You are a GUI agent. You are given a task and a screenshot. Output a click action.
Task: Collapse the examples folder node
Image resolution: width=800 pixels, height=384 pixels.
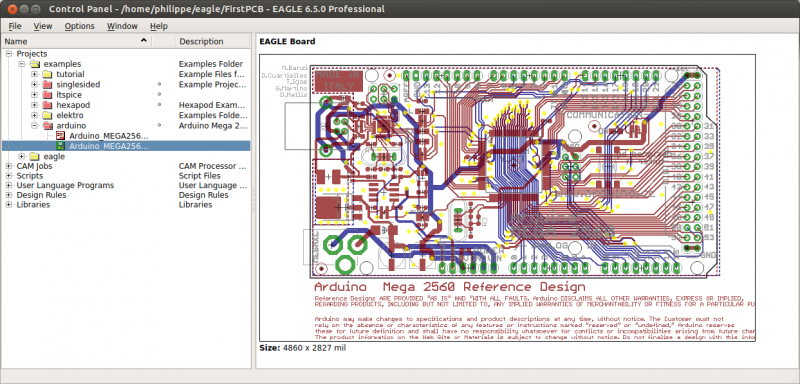click(x=22, y=64)
